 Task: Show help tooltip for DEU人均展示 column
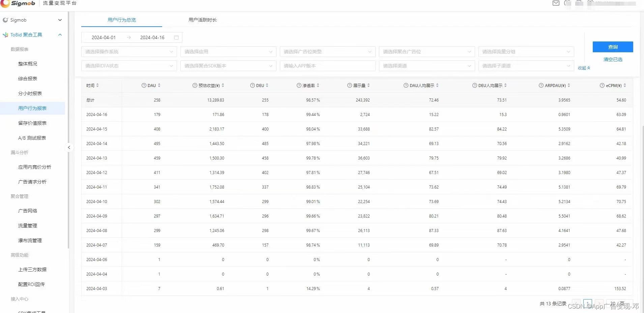pyautogui.click(x=475, y=85)
